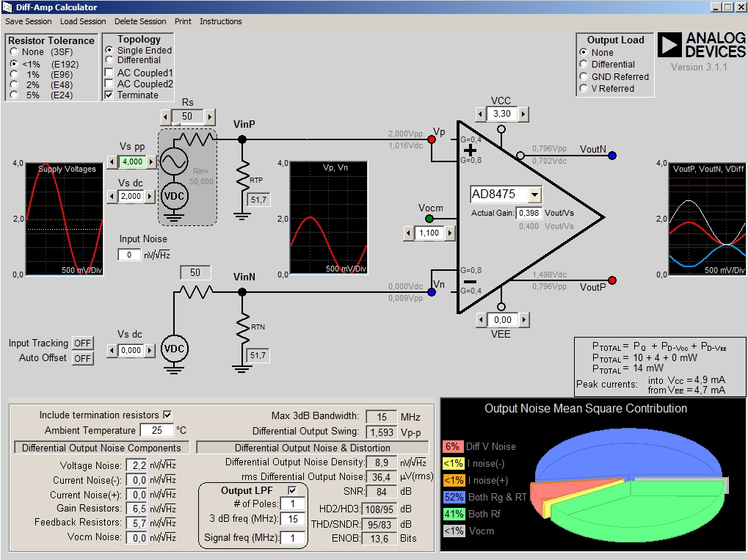
Task: Click the Both Rf 41% swatch
Action: click(454, 514)
